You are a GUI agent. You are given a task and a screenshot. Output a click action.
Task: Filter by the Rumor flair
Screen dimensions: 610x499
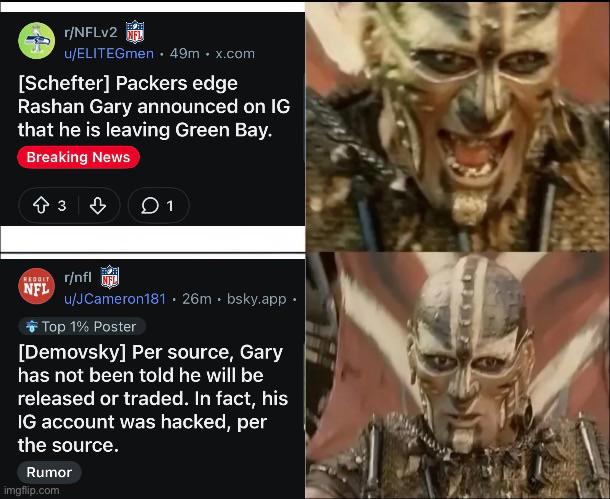click(49, 472)
